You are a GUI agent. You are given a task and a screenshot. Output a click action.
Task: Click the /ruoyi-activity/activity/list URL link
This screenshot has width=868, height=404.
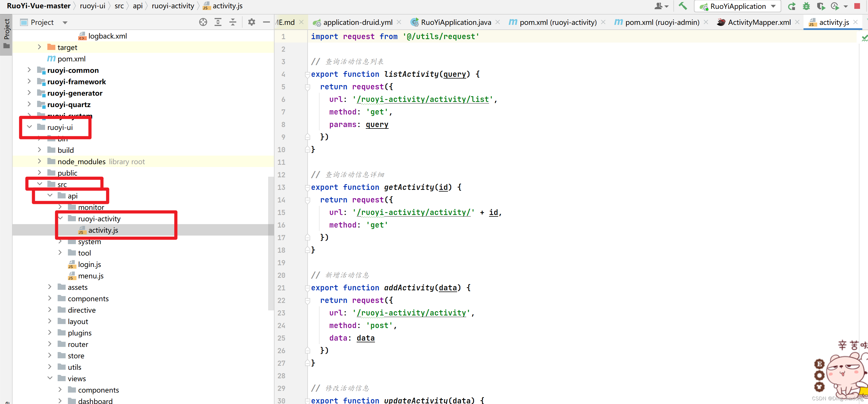coord(423,99)
